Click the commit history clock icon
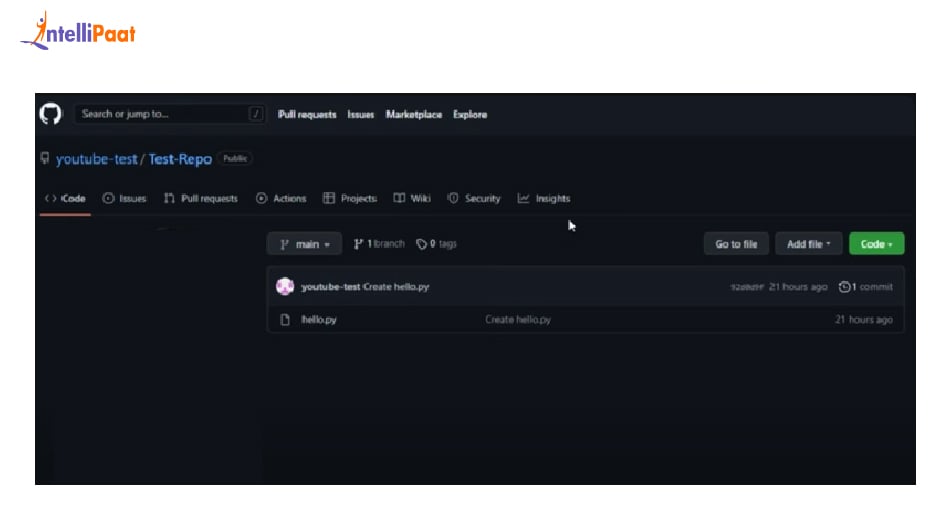 [844, 287]
